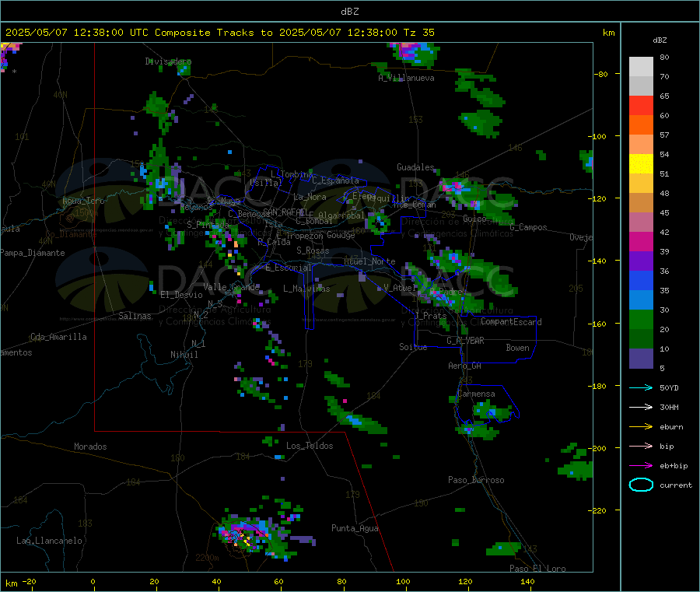Click the Morados place label
The image size is (700, 592).
point(90,447)
